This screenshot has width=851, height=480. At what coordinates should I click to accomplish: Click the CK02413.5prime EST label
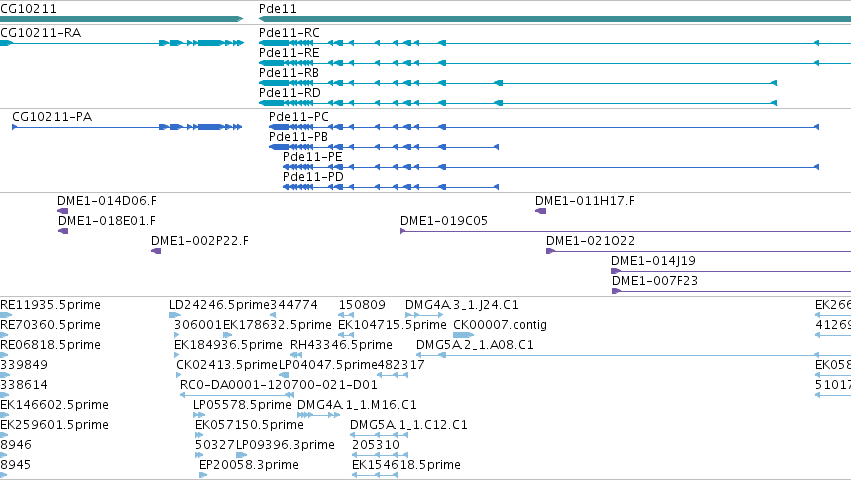point(227,365)
